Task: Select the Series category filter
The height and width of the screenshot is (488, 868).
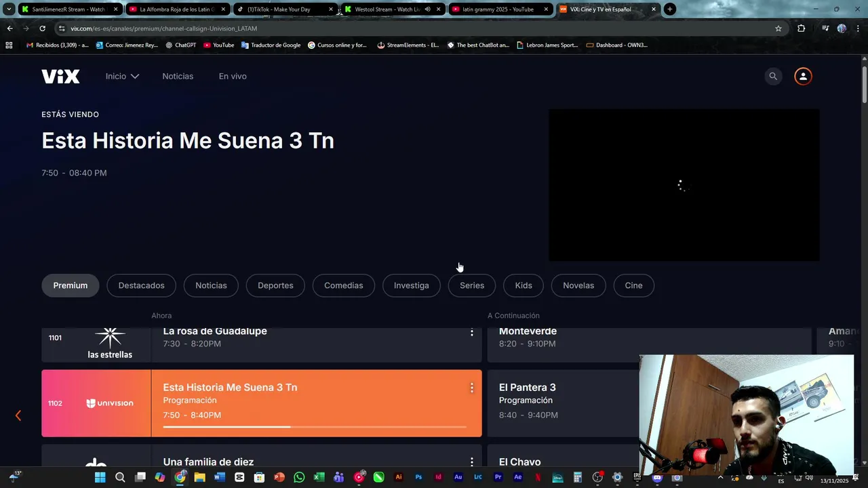Action: click(472, 285)
